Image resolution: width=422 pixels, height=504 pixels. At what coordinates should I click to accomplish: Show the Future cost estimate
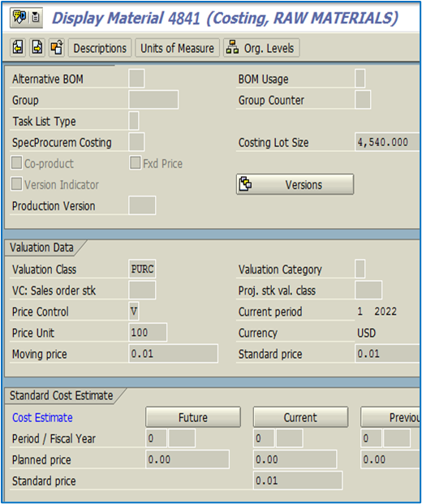pyautogui.click(x=193, y=417)
